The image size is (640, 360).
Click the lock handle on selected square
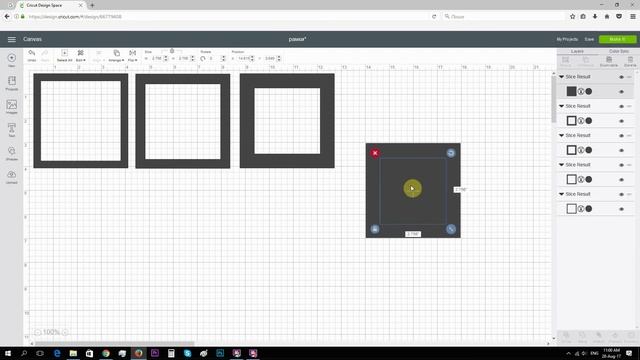[x=375, y=229]
